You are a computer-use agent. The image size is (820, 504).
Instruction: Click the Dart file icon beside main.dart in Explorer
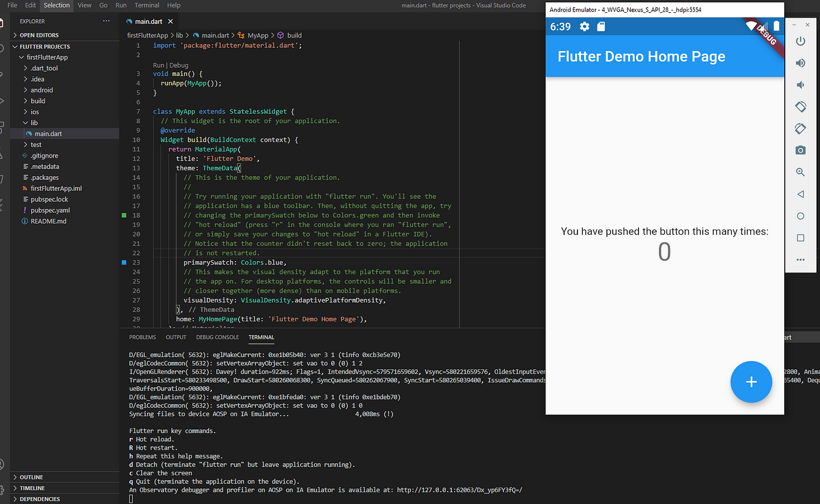28,133
